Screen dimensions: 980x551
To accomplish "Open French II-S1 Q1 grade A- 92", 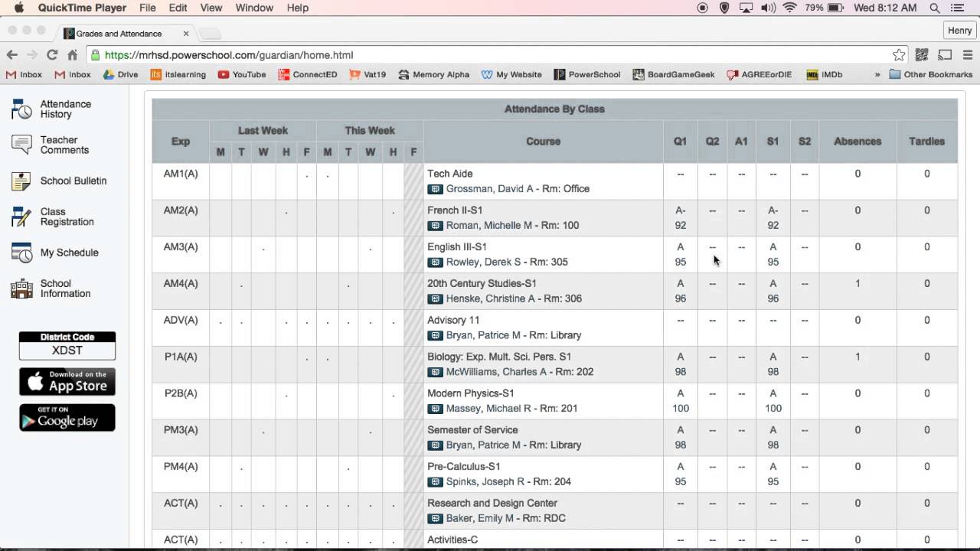I will pyautogui.click(x=680, y=218).
